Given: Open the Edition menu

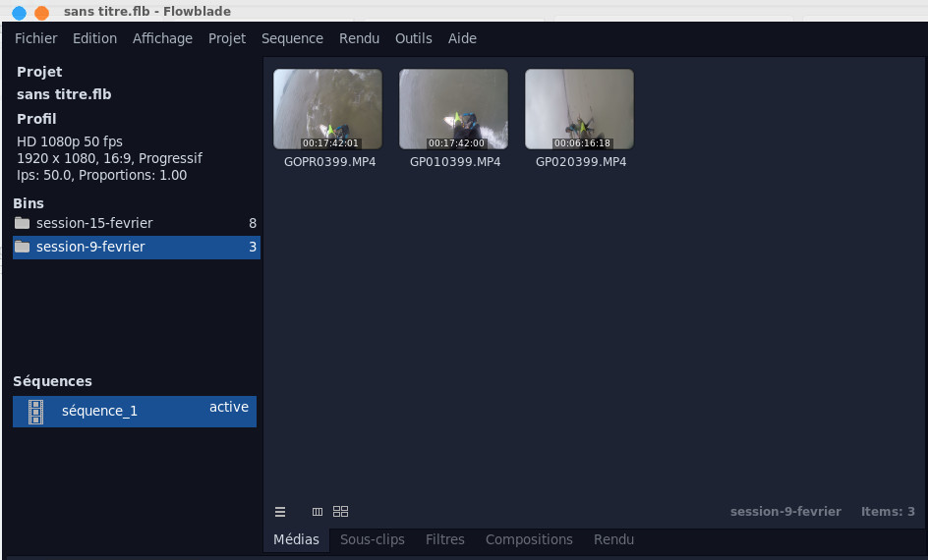Looking at the screenshot, I should [94, 38].
